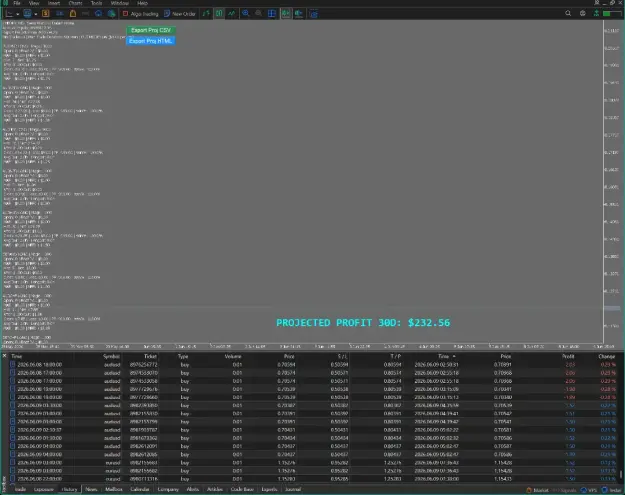Screen dimensions: 625x495
Task: Open the Alerts tab
Action: [x=193, y=489]
